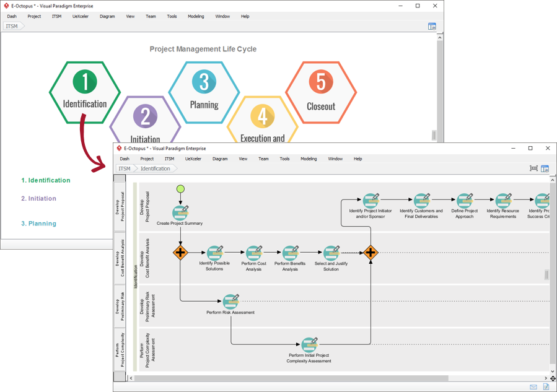The width and height of the screenshot is (557, 392).
Task: Open the 1. Identification link
Action: coord(46,180)
